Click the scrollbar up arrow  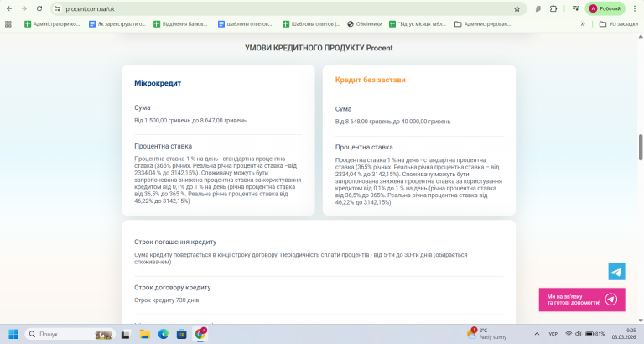[641, 37]
